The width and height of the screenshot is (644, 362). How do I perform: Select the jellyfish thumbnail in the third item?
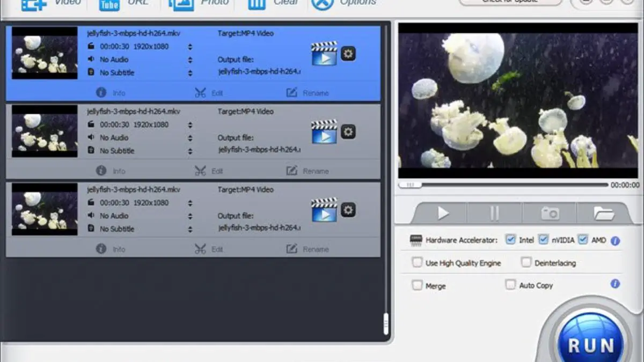click(45, 210)
